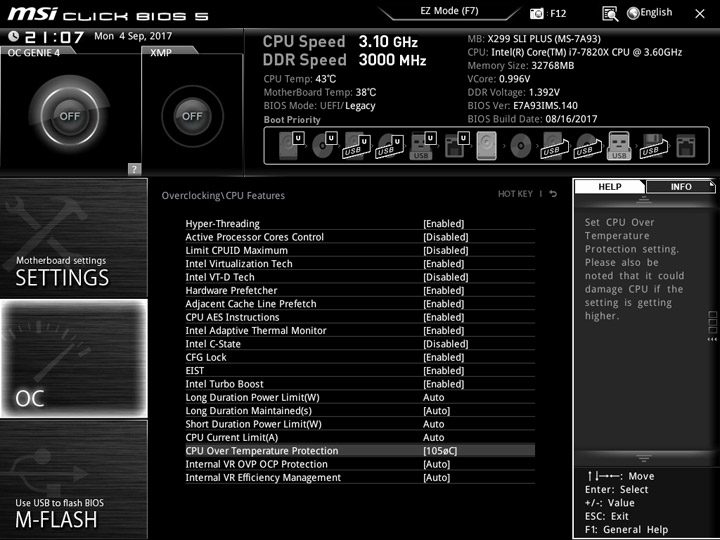The width and height of the screenshot is (720, 540).
Task: Select the UEFI USB CD/DVD boot icon
Action: tap(390, 146)
